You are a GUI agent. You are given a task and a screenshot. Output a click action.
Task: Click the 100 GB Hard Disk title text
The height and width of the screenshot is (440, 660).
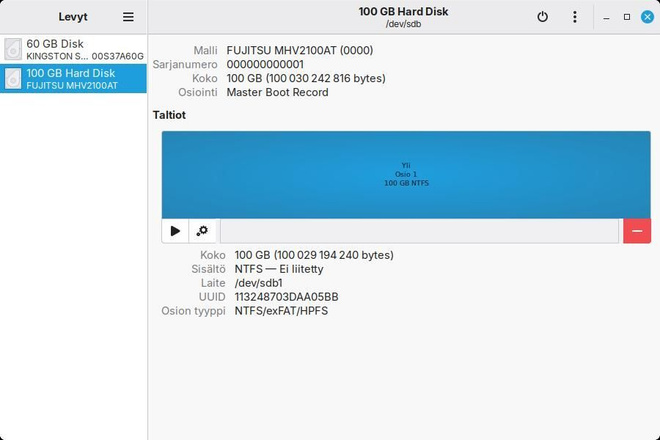point(403,12)
